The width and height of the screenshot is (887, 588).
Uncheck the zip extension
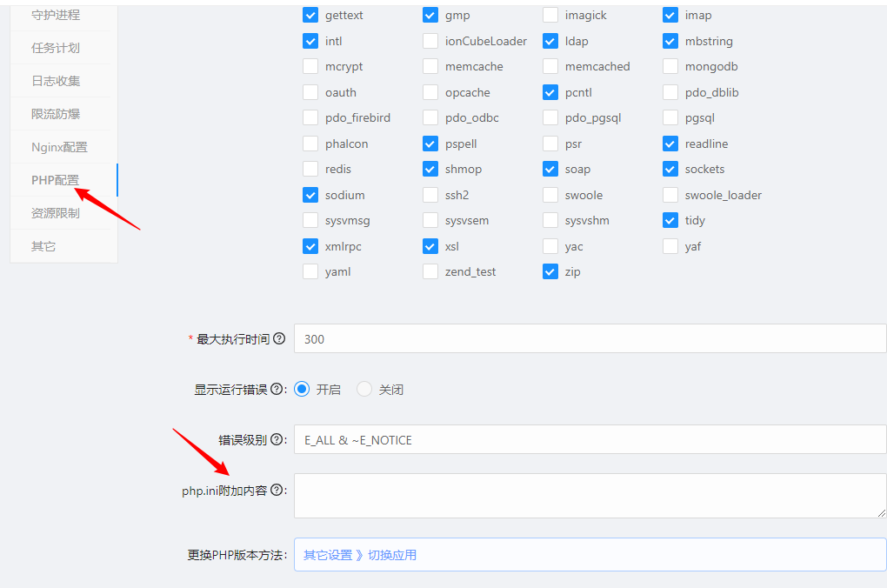pos(550,272)
